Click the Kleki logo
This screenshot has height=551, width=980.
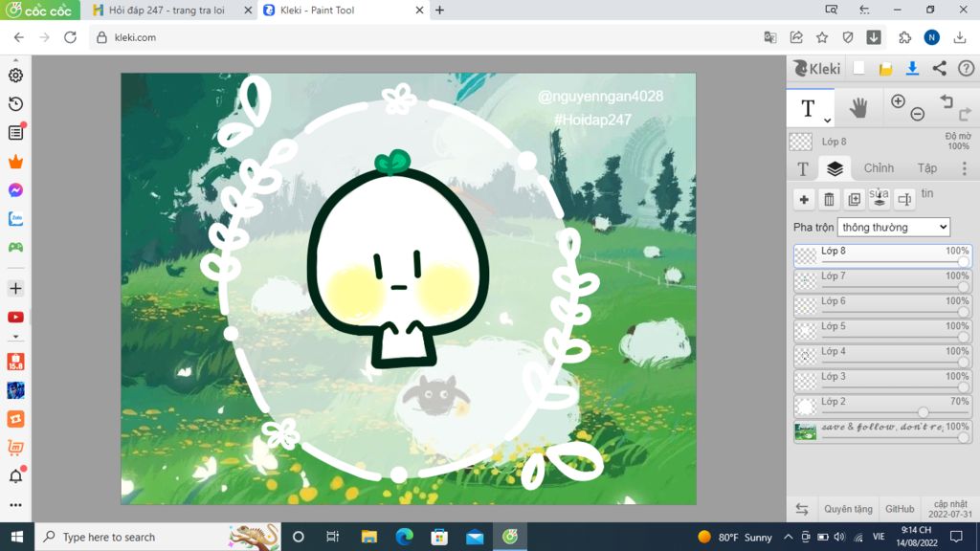click(x=817, y=68)
